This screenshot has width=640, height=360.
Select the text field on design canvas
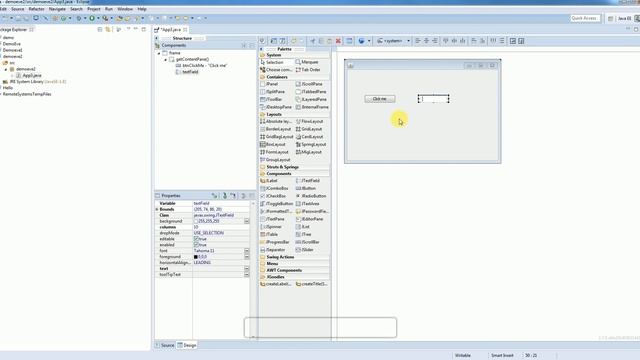(433, 99)
